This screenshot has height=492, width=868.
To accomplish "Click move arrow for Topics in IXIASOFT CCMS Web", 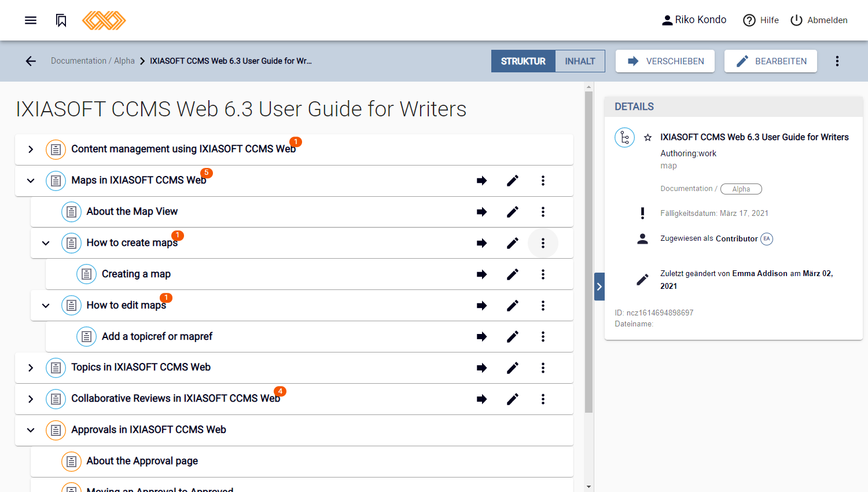I will (x=481, y=368).
